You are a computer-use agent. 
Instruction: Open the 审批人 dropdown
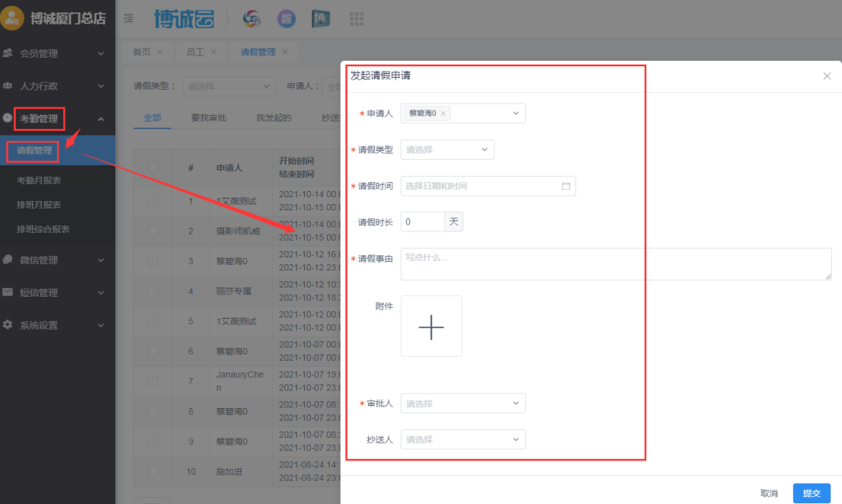click(462, 403)
